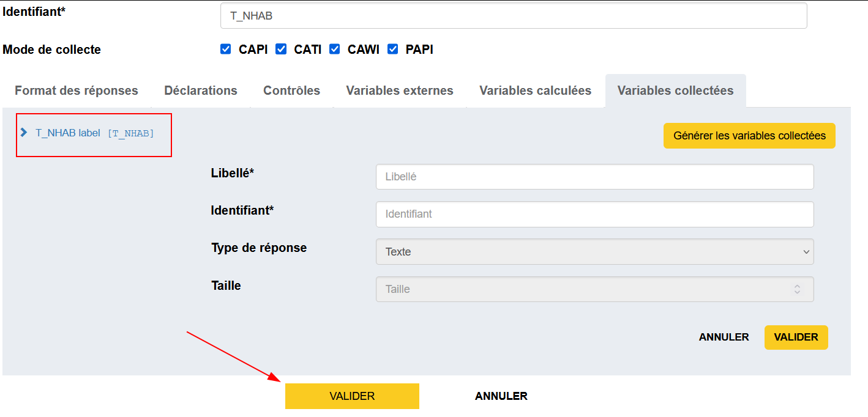Expand the T_NHAB label chevron arrow

[x=24, y=133]
